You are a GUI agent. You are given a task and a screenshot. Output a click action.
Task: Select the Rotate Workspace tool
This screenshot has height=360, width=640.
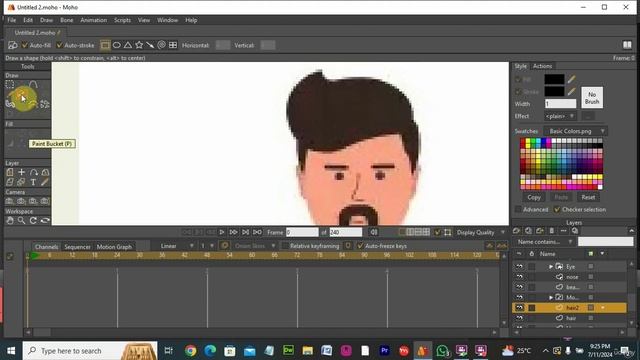pos(33,220)
